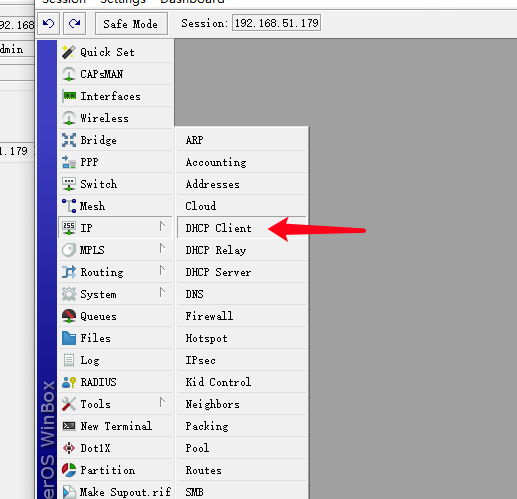This screenshot has height=499, width=517.
Task: Expand the MPLS submenu arrow
Action: click(x=162, y=248)
